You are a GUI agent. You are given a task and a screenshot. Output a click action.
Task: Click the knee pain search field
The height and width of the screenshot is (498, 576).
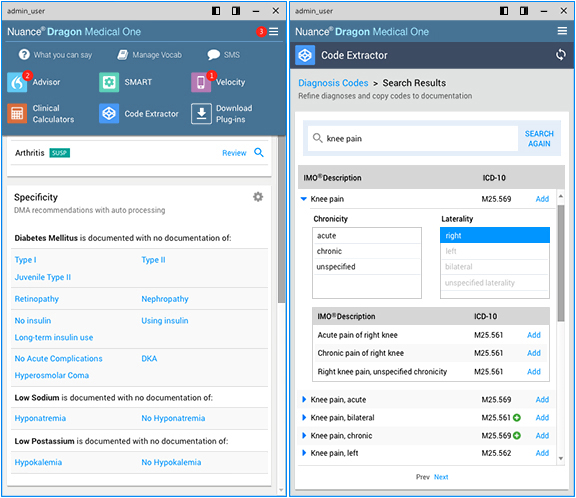(x=413, y=138)
